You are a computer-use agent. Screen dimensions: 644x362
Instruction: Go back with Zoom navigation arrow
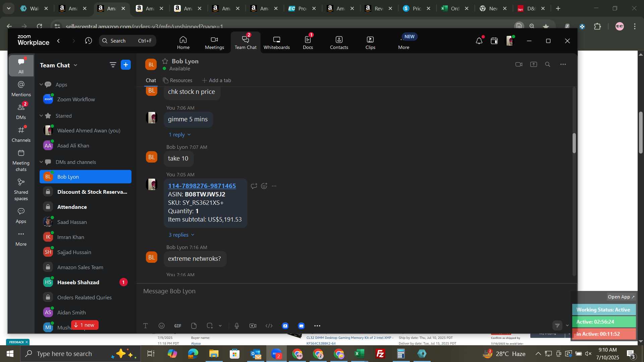tap(59, 41)
